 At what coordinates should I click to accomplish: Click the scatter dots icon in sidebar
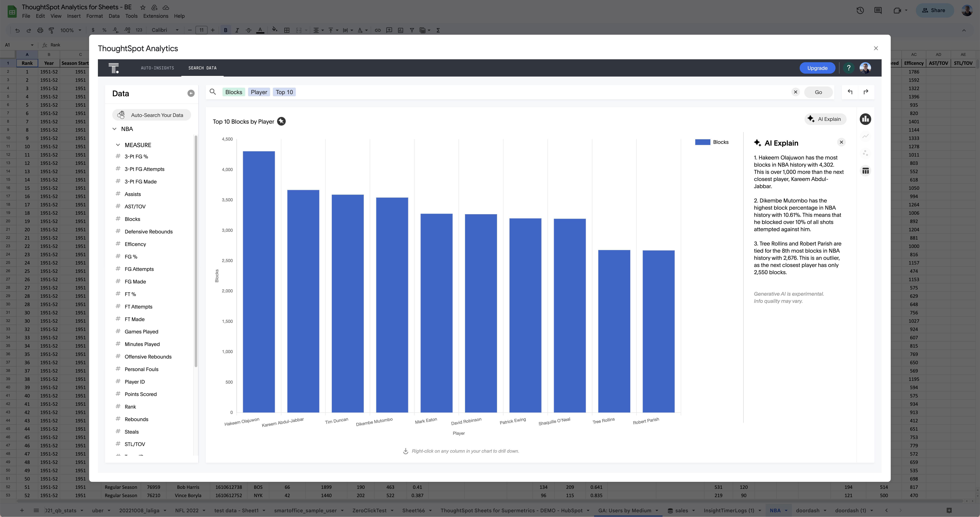pyautogui.click(x=865, y=153)
